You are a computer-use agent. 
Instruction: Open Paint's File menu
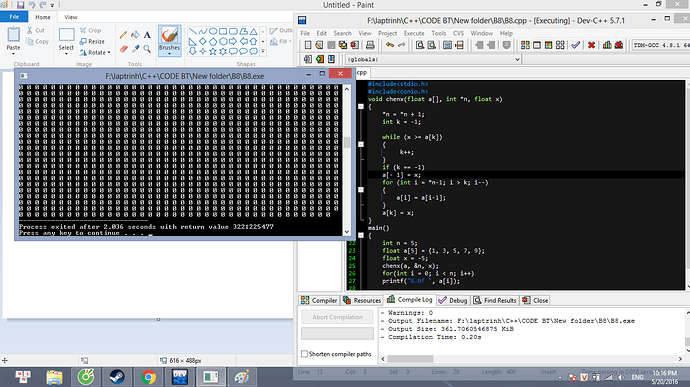click(x=14, y=17)
